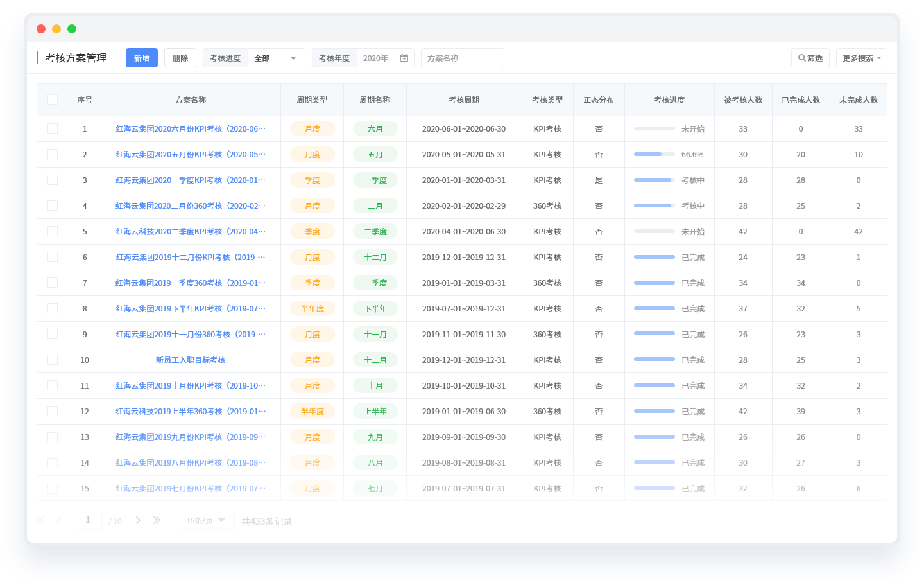Click the 十月 cycle name tag
924x578 pixels.
pyautogui.click(x=375, y=385)
